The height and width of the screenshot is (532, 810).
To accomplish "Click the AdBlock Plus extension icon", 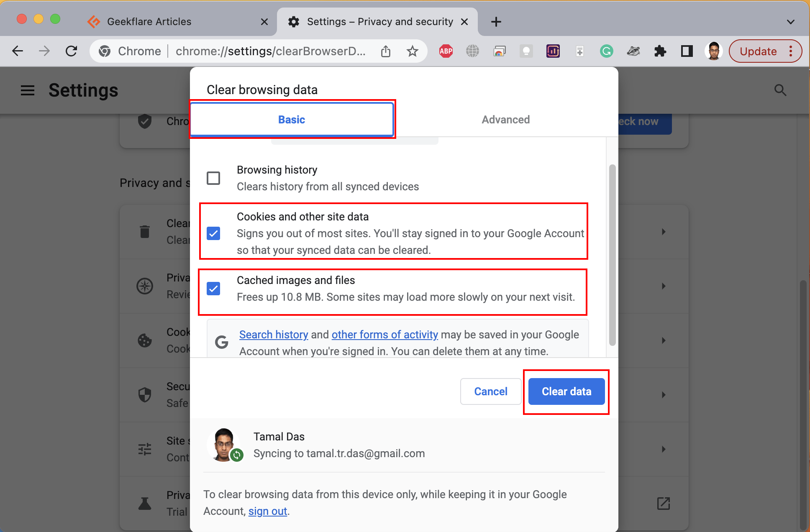I will 446,51.
